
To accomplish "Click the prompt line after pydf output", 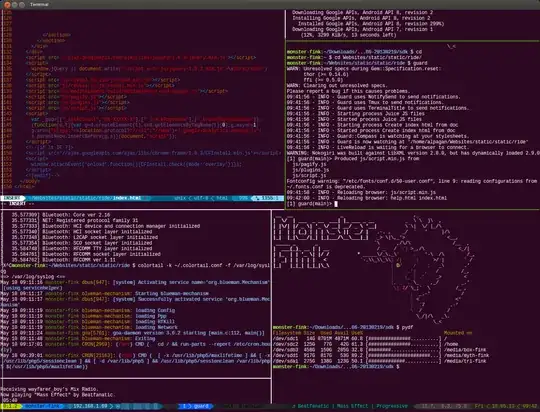I will coord(336,367).
